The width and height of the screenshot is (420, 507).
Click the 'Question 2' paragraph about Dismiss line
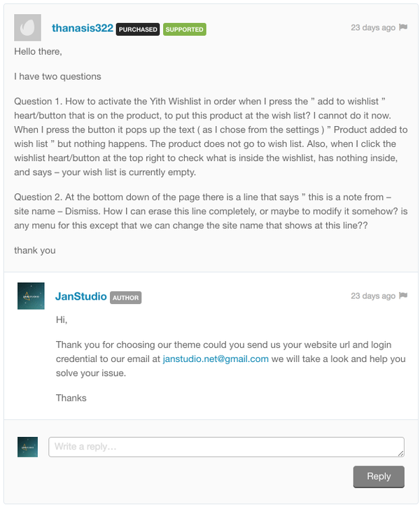[211, 211]
